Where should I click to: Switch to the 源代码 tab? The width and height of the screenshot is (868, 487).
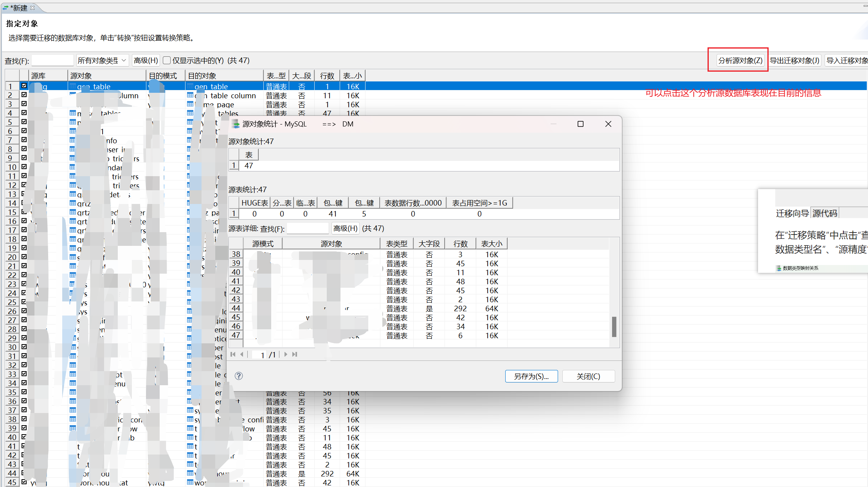(x=825, y=213)
